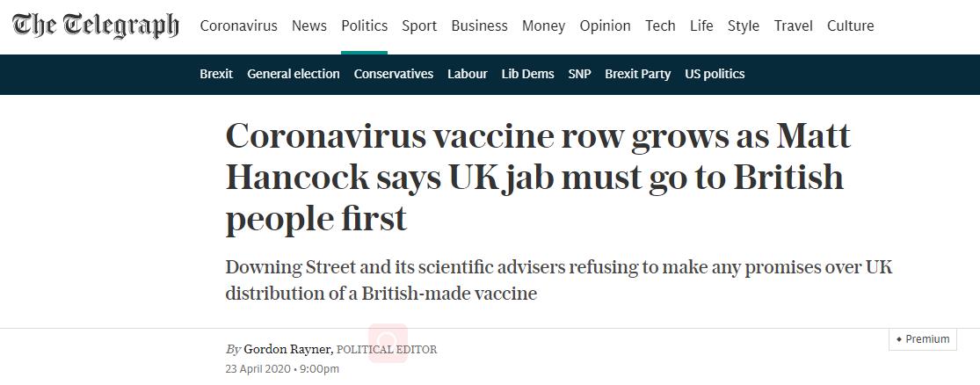Navigate to the Business section
Viewport: 980px width, 385px height.
479,25
